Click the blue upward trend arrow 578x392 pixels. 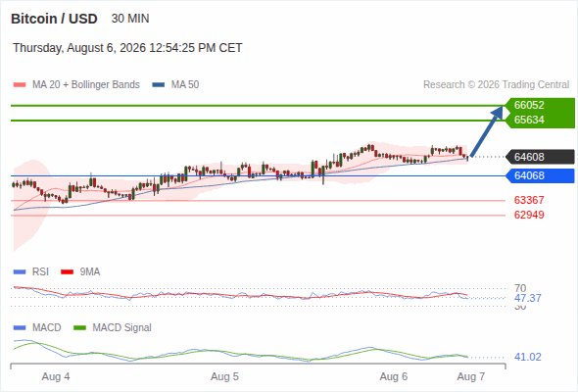coord(487,131)
